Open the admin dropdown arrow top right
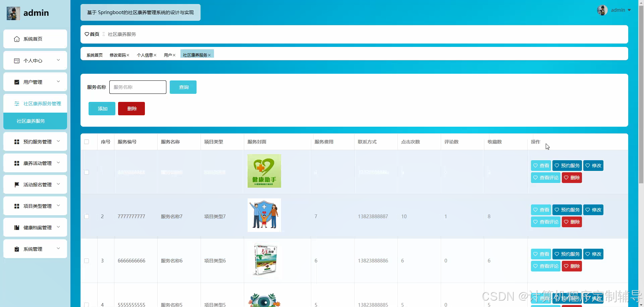 [x=629, y=10]
